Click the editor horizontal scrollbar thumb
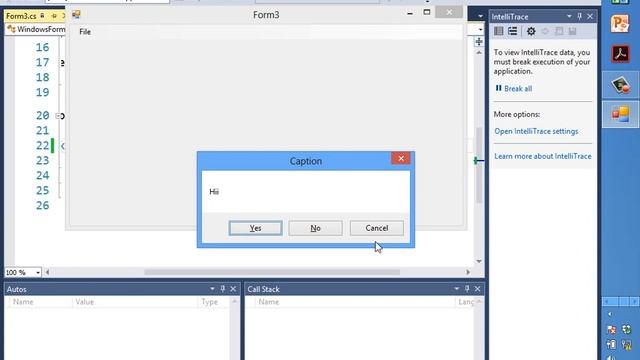This screenshot has height=360, width=640. (x=272, y=272)
